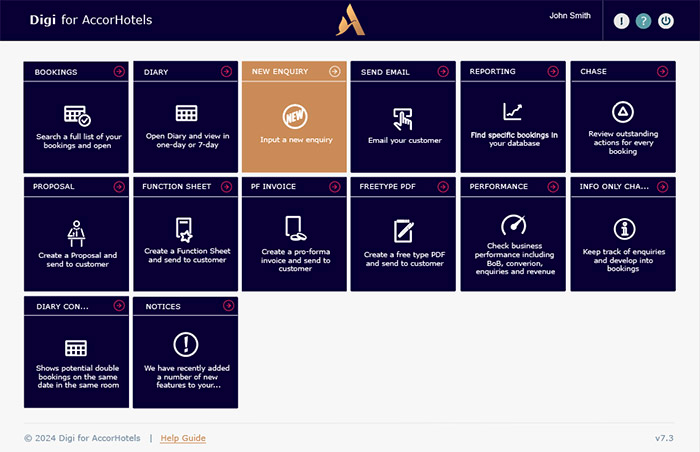
Task: Select the NOTICES tile title
Action: coord(163,306)
